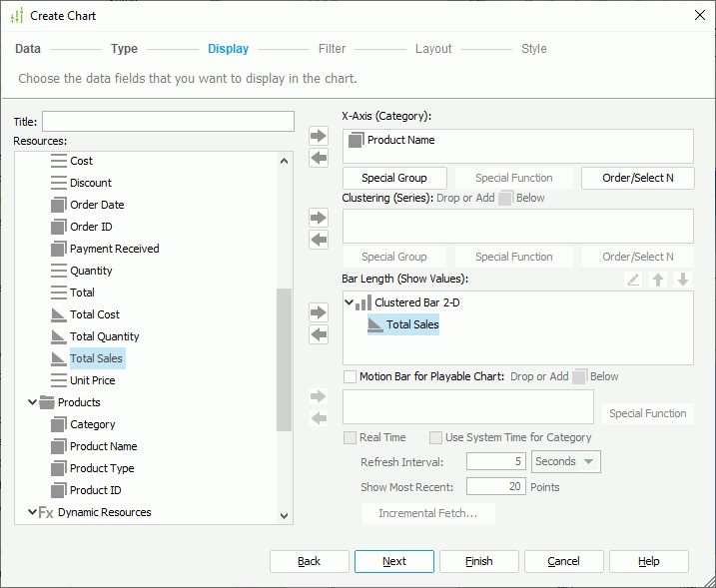Click the Total Sales icon in Bar Length
Viewport: 716px width, 588px height.
(x=375, y=324)
